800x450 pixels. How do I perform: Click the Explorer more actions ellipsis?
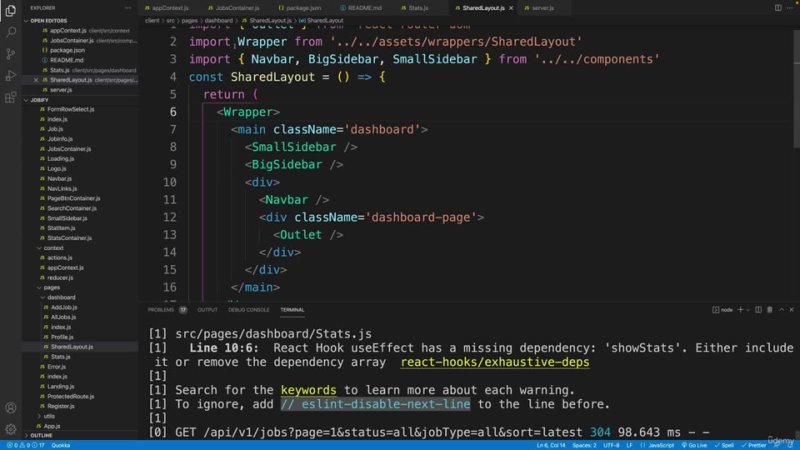(x=128, y=8)
